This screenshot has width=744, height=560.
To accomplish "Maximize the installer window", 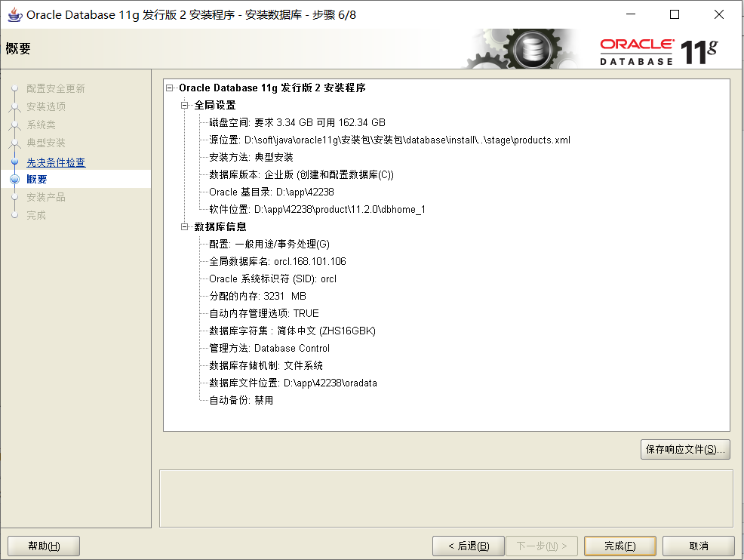I will (675, 14).
